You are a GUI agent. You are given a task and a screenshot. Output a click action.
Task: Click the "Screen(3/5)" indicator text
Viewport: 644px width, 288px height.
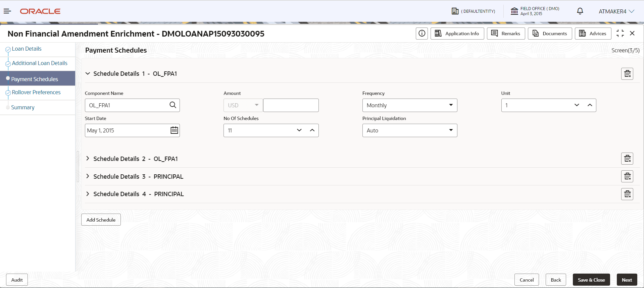[x=626, y=50]
